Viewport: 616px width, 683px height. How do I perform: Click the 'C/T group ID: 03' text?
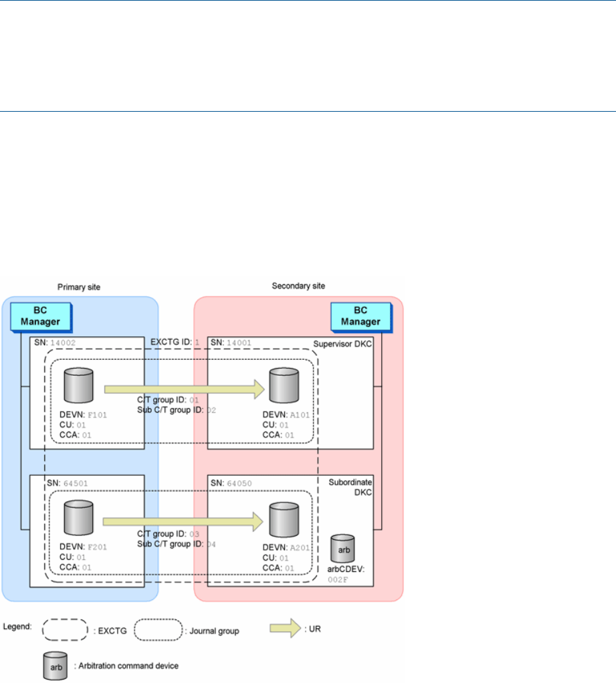coord(168,534)
